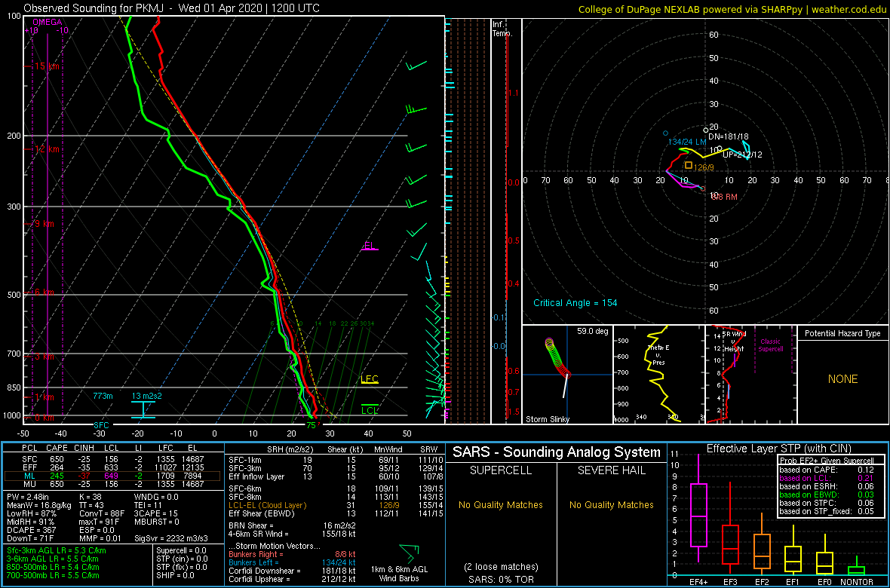Click the 134/24 LM Bunkers left label
Viewport: 890px width, 588px height.
687,141
